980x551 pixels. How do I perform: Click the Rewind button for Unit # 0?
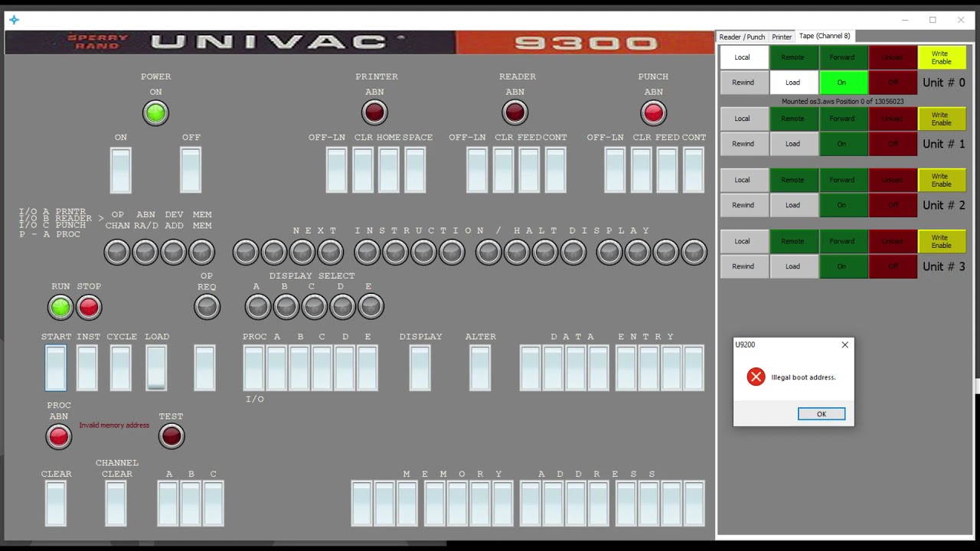[743, 83]
